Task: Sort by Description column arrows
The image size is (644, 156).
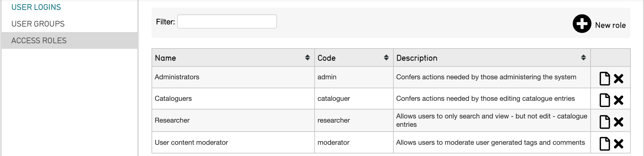Action: (583, 57)
